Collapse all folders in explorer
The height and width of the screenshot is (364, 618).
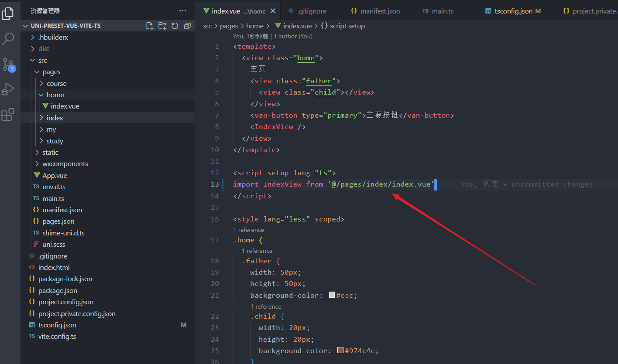[187, 26]
